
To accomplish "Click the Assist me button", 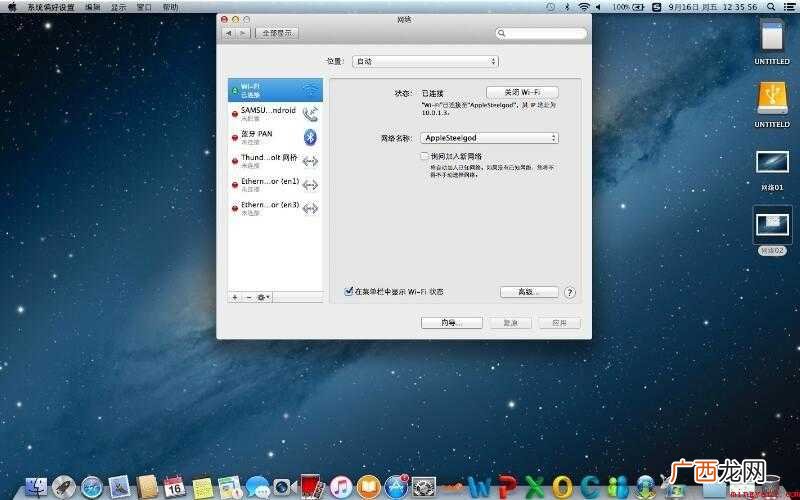I will click(452, 323).
